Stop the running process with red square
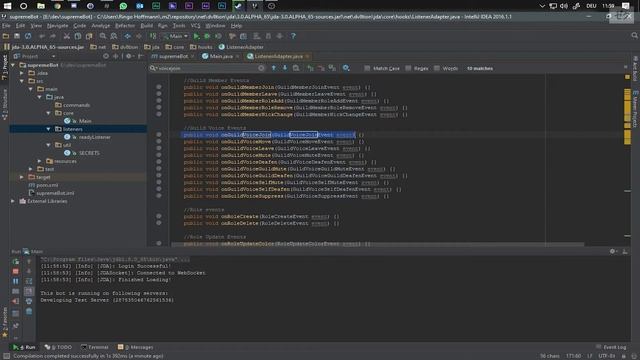640x360 pixels. [x=16, y=271]
